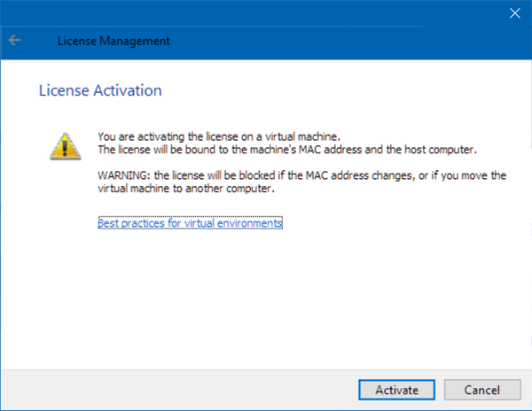Click the yellow warning triangle icon
The image size is (532, 411).
(x=63, y=145)
